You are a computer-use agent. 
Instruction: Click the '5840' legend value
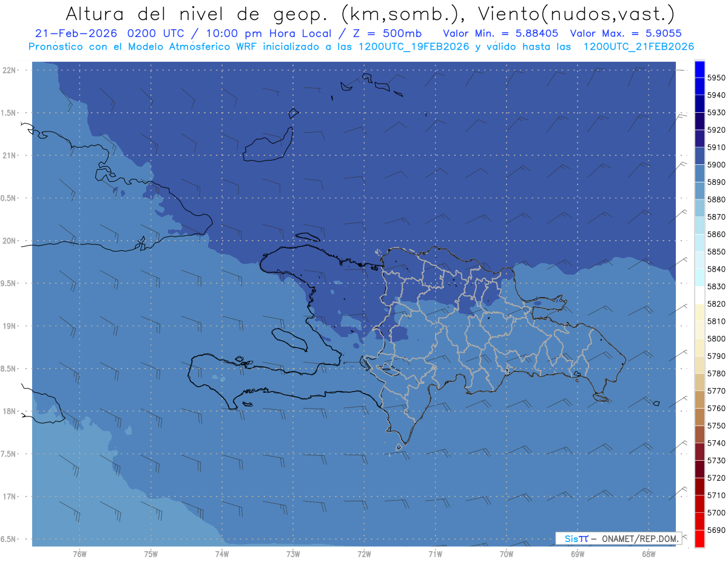point(716,269)
